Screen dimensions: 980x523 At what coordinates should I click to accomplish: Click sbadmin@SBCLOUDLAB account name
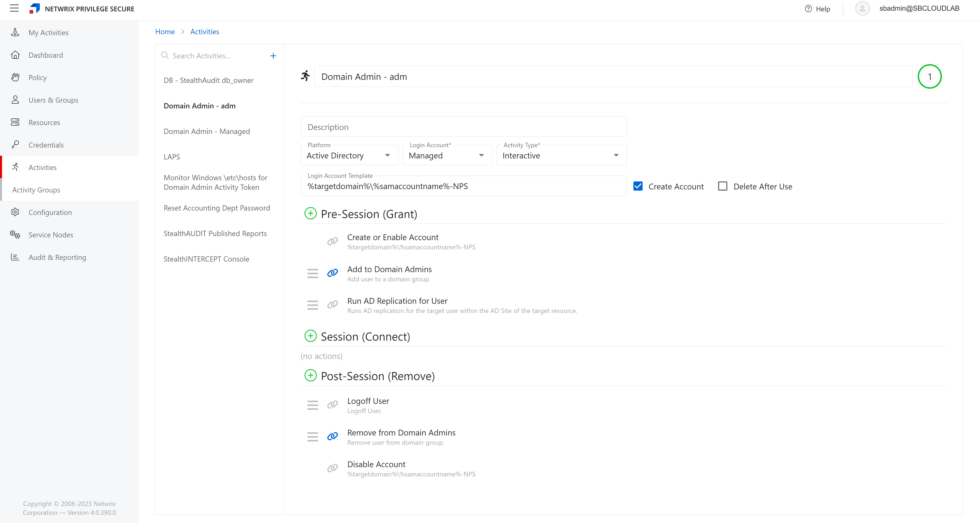click(919, 8)
